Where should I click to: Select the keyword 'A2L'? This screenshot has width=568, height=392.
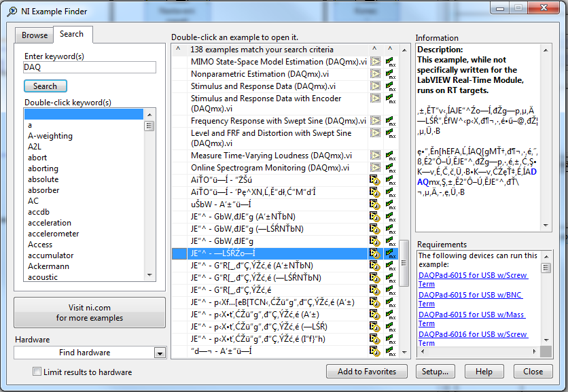(x=35, y=147)
